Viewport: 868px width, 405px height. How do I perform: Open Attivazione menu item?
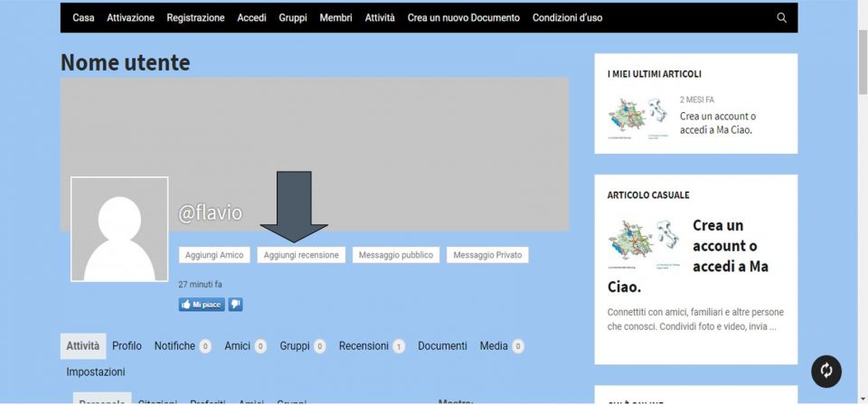coord(130,18)
